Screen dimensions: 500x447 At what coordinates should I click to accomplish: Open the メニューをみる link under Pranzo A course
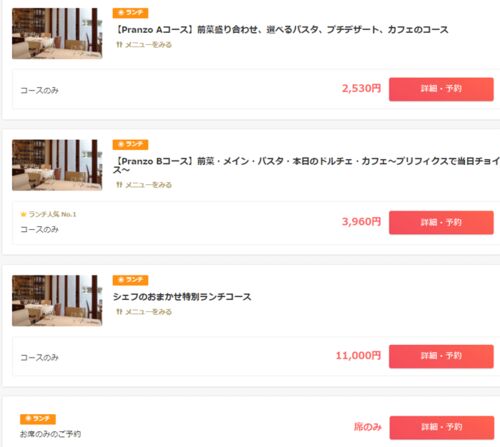click(148, 45)
